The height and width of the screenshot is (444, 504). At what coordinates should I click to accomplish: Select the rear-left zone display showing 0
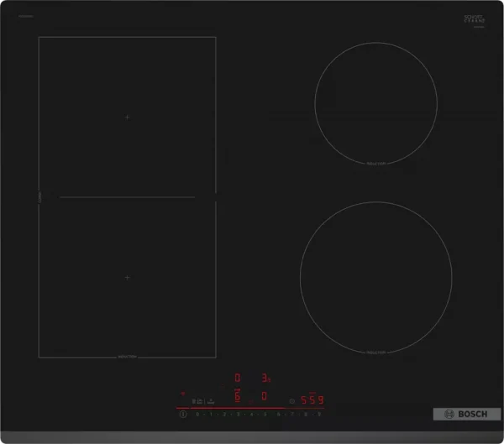pyautogui.click(x=237, y=378)
